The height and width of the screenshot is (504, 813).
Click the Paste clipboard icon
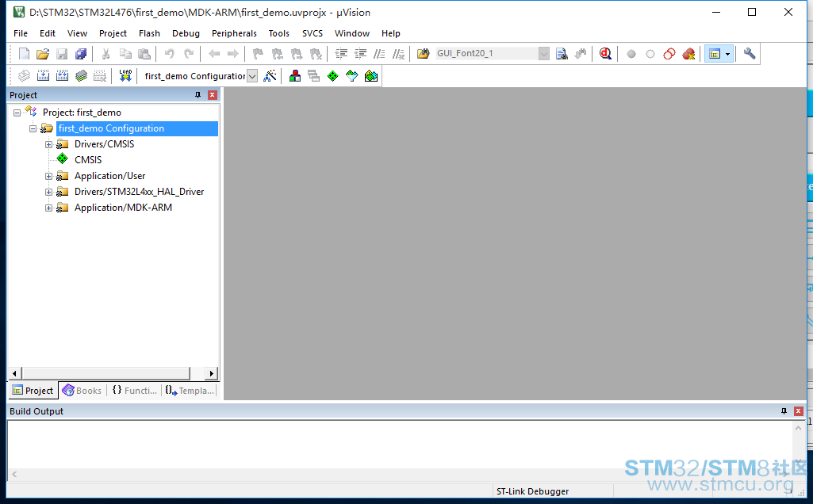(x=144, y=53)
